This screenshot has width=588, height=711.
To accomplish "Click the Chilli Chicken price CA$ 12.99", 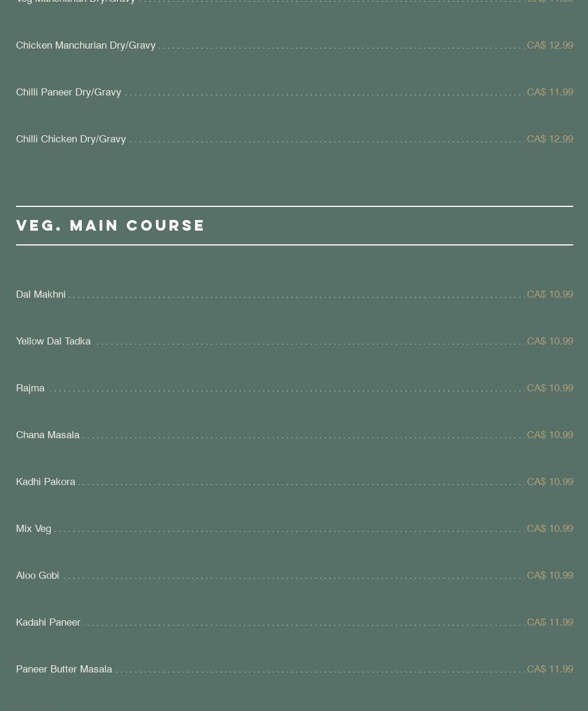I will coord(550,139).
